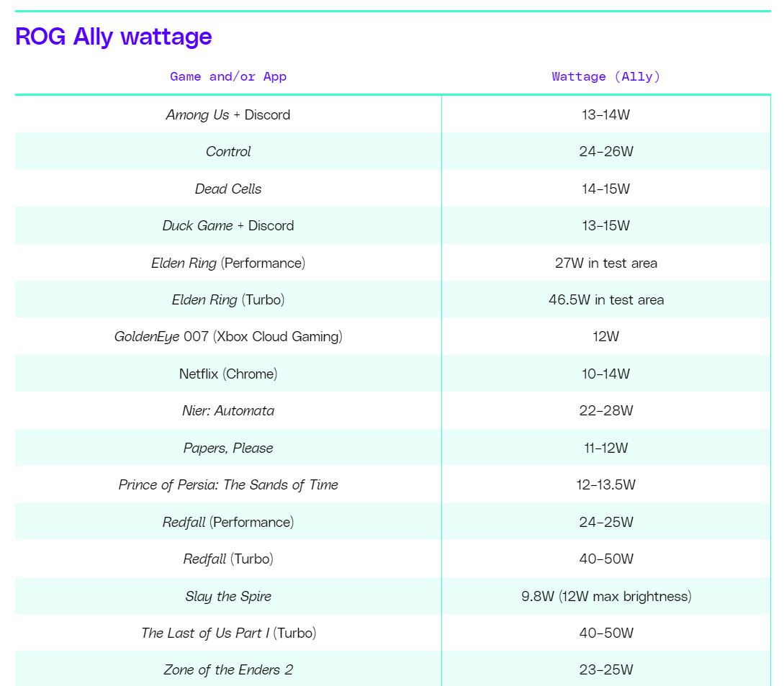
Task: Select '9.8W (12W max brightness)' value
Action: tap(606, 596)
